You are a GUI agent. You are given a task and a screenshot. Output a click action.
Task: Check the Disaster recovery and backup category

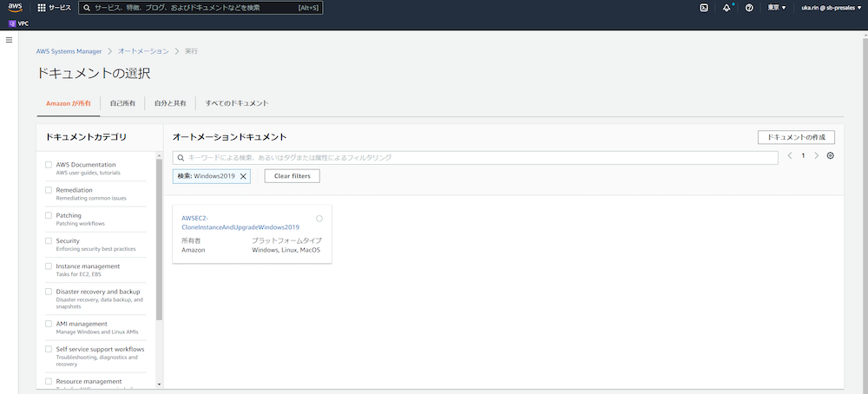tap(49, 292)
